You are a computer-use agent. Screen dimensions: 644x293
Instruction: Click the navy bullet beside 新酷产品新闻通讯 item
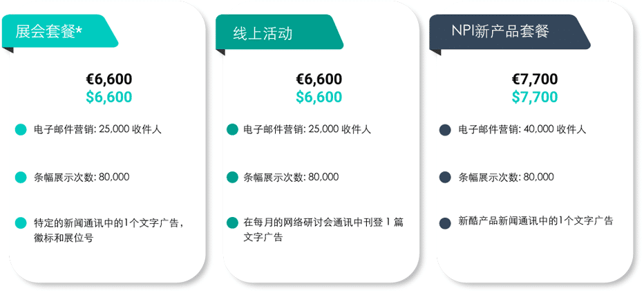tap(445, 223)
